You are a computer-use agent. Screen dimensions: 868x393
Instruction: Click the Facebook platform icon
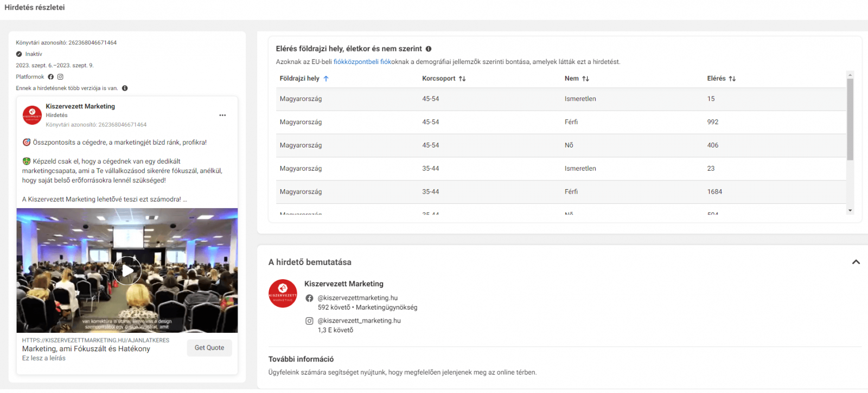click(51, 77)
